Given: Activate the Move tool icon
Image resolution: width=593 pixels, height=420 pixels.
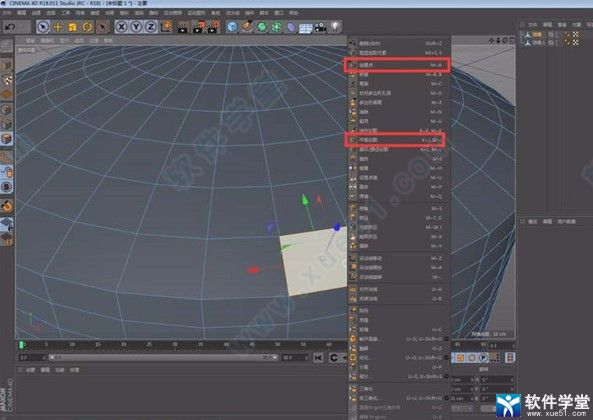Looking at the screenshot, I should tap(57, 27).
